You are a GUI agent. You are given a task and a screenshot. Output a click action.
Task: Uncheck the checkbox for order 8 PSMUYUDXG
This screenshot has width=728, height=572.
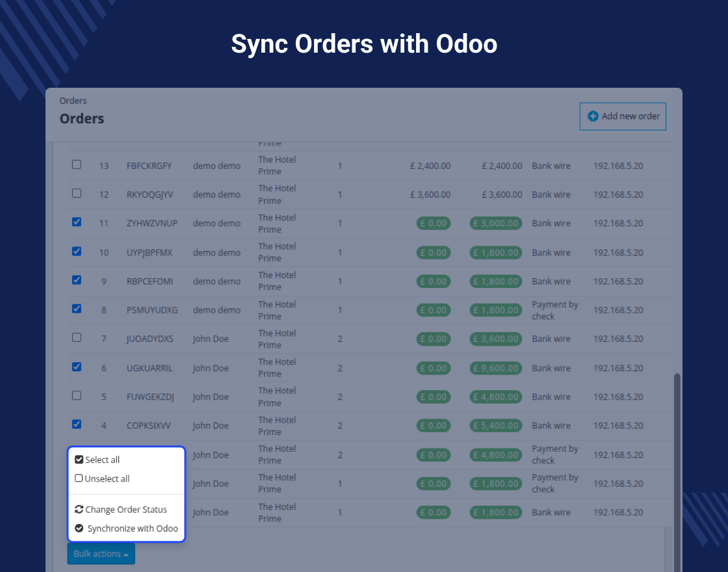77,309
